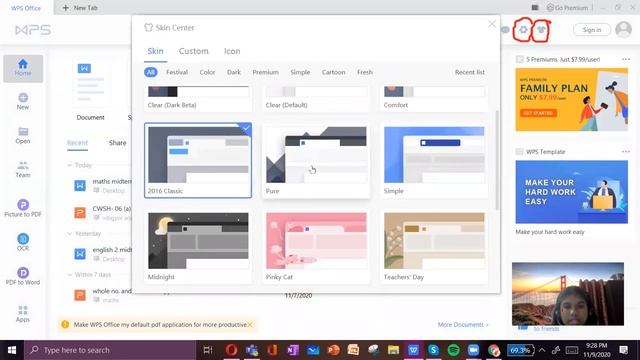
Task: Apply the Midnight skin
Action: [198, 247]
